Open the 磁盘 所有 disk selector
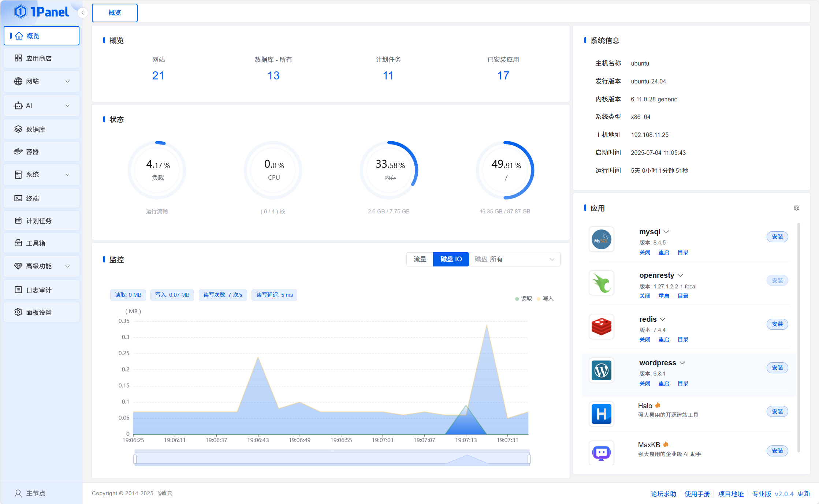 pos(514,259)
